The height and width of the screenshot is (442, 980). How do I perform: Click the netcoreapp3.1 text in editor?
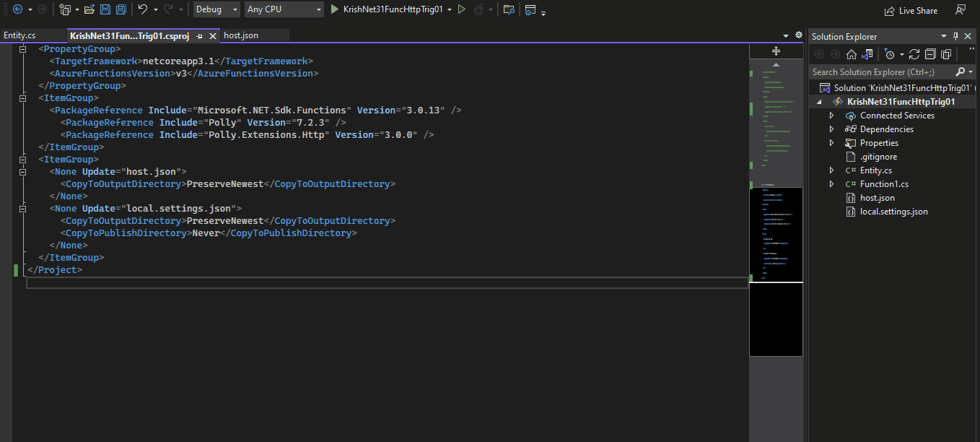click(177, 61)
